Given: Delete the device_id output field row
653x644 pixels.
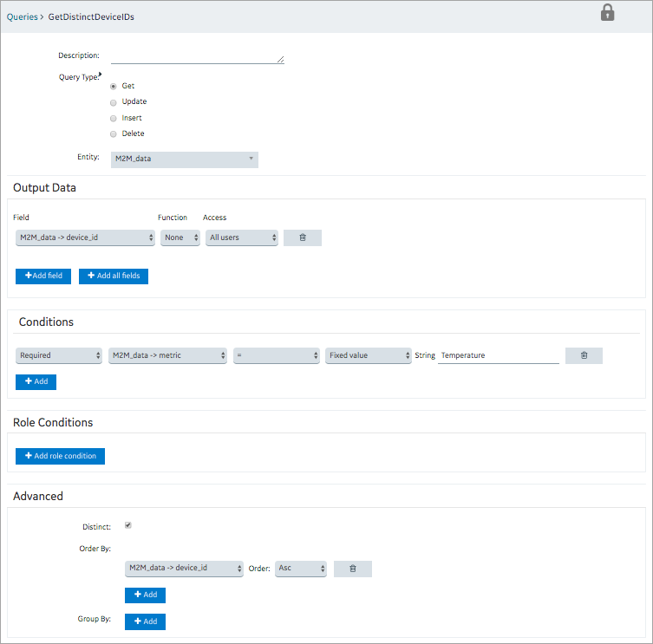Looking at the screenshot, I should tap(303, 237).
